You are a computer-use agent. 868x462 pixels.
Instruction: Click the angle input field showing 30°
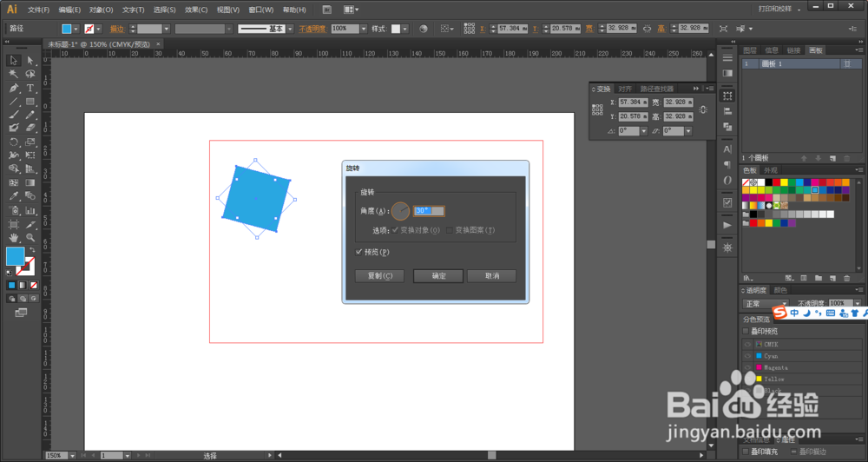(x=429, y=210)
